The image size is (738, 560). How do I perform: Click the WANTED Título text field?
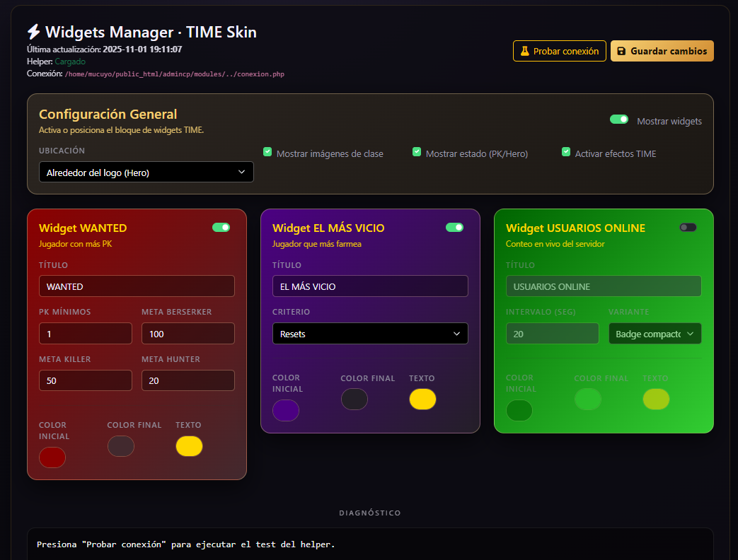point(137,286)
